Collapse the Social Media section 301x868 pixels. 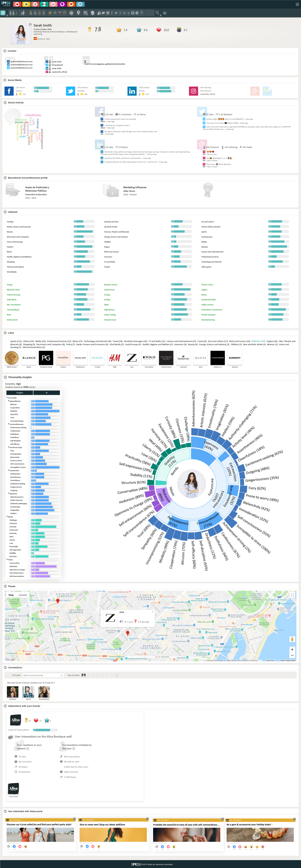5,80
